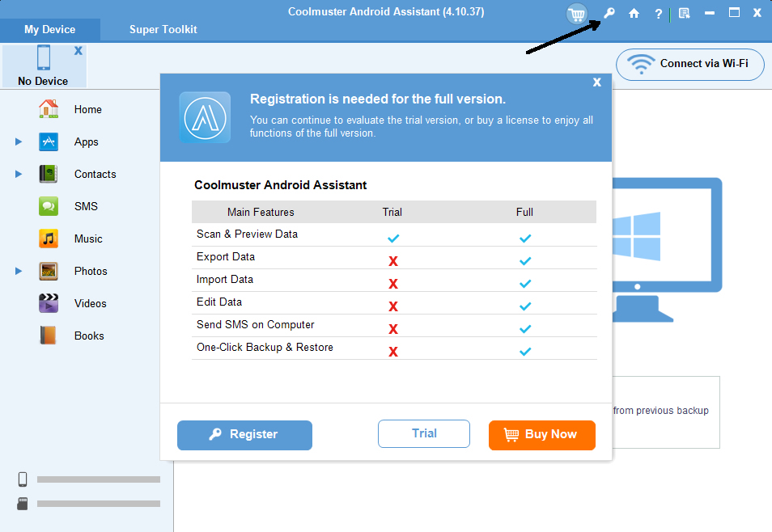
Task: Click the 'Trial' column header
Action: (x=392, y=212)
